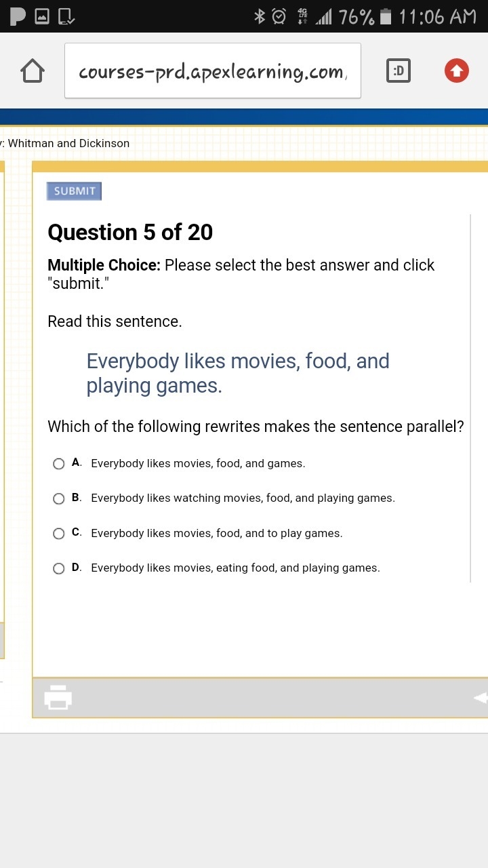The image size is (488, 868).
Task: Click the question panel vertical scrollbar
Action: [470, 399]
